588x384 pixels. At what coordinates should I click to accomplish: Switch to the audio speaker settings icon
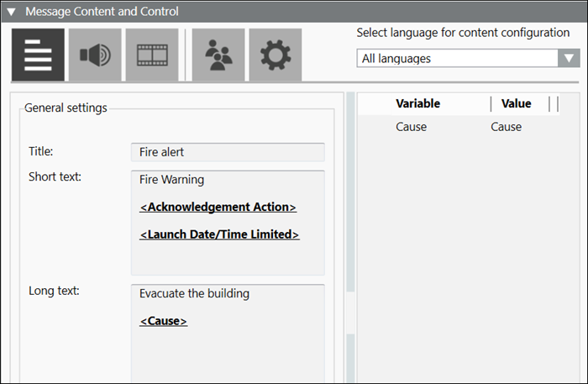click(94, 55)
